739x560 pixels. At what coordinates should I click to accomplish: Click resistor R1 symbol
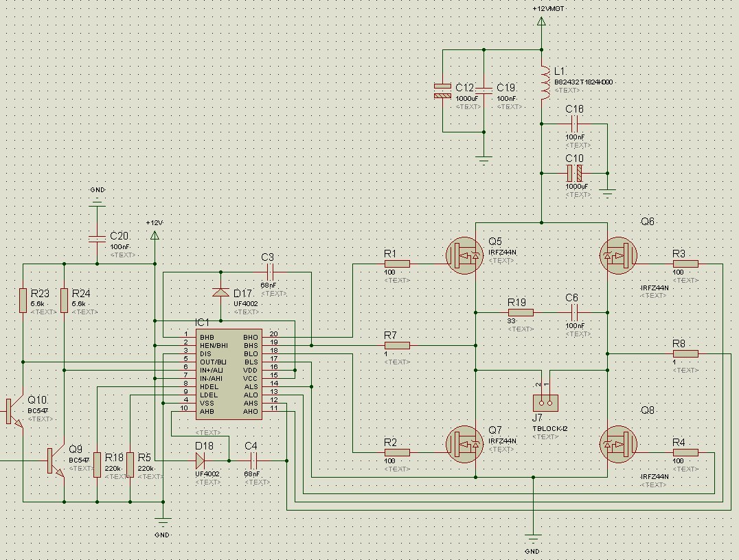click(397, 264)
